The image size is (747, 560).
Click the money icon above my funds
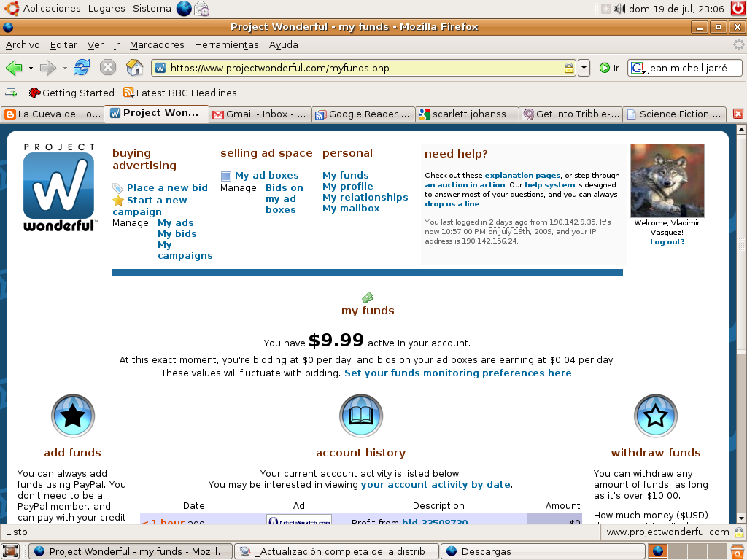pyautogui.click(x=368, y=297)
